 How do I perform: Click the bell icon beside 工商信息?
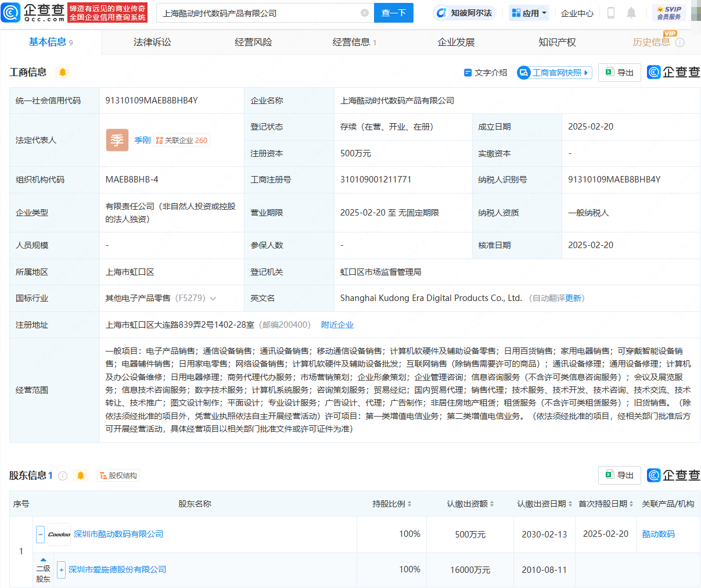pyautogui.click(x=63, y=72)
